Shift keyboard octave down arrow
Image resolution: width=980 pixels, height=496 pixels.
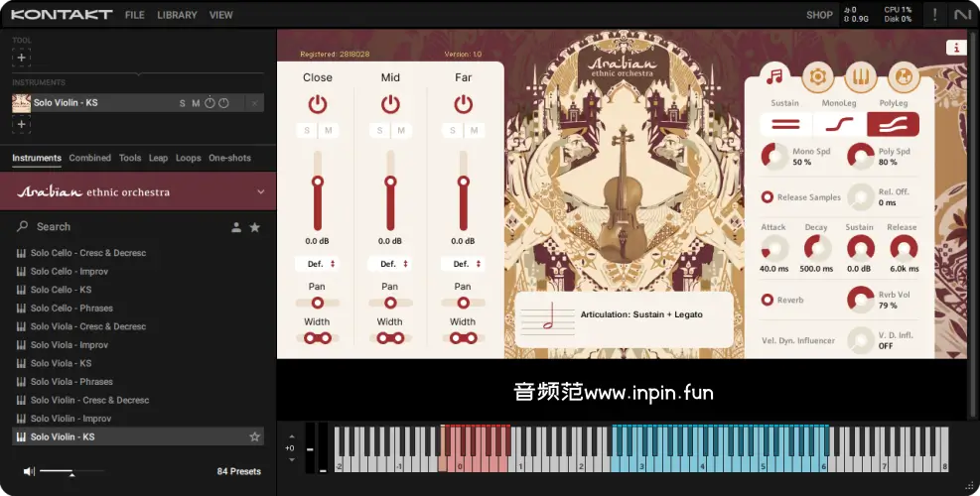coord(291,459)
